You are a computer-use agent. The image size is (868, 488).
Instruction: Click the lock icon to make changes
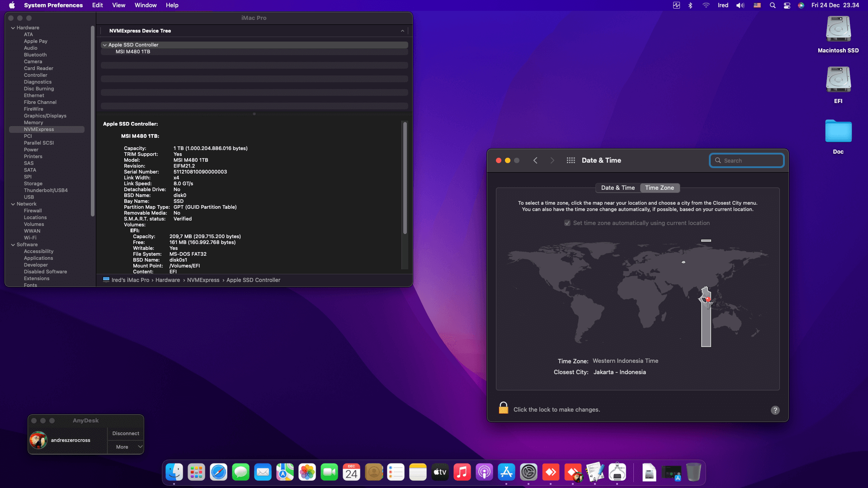pos(503,408)
